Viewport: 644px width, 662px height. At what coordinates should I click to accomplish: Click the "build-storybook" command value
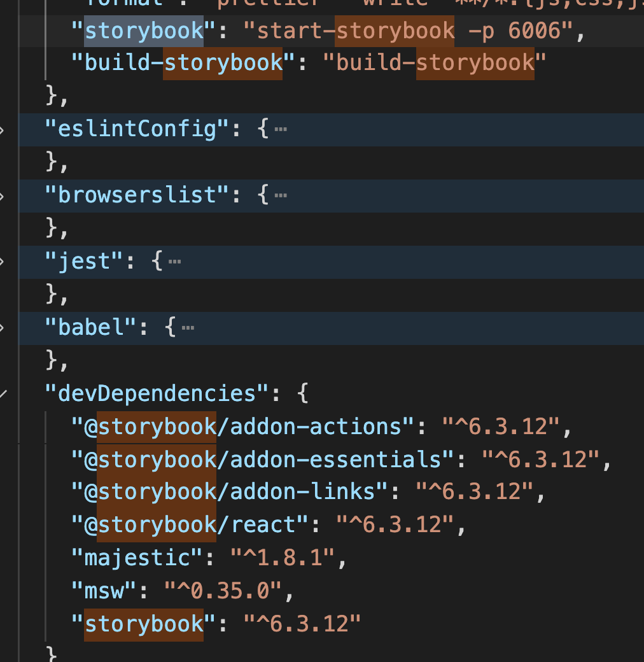point(435,63)
